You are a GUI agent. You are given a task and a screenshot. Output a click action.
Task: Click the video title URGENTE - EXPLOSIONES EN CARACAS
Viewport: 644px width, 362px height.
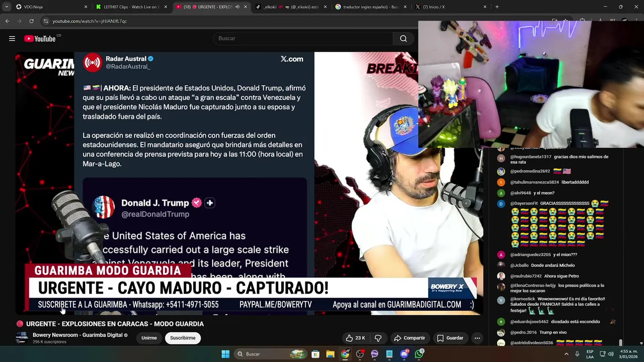click(x=115, y=324)
